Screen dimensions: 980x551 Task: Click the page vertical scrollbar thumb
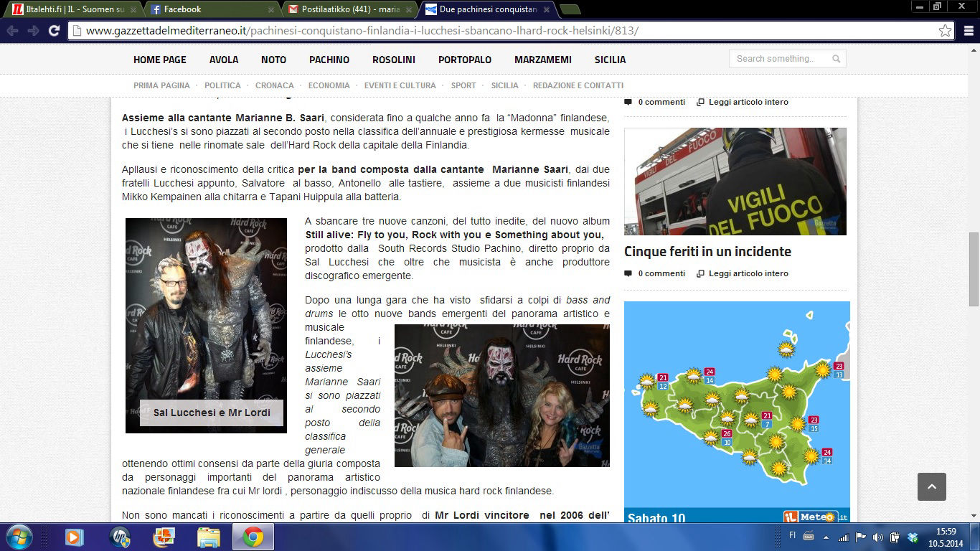974,269
